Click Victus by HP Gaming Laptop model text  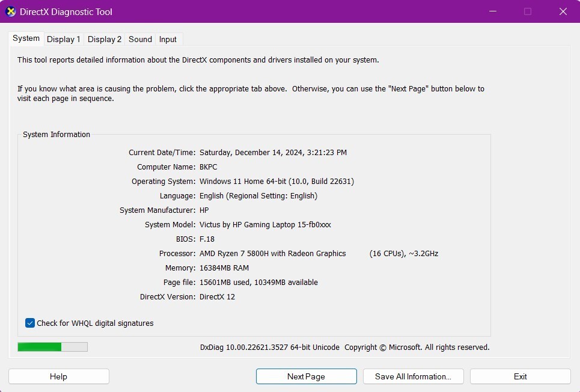click(265, 225)
